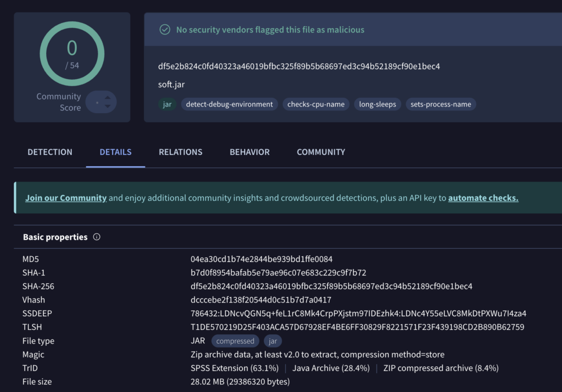This screenshot has width=562, height=392.
Task: Open the RELATIONS tab
Action: pyautogui.click(x=181, y=152)
